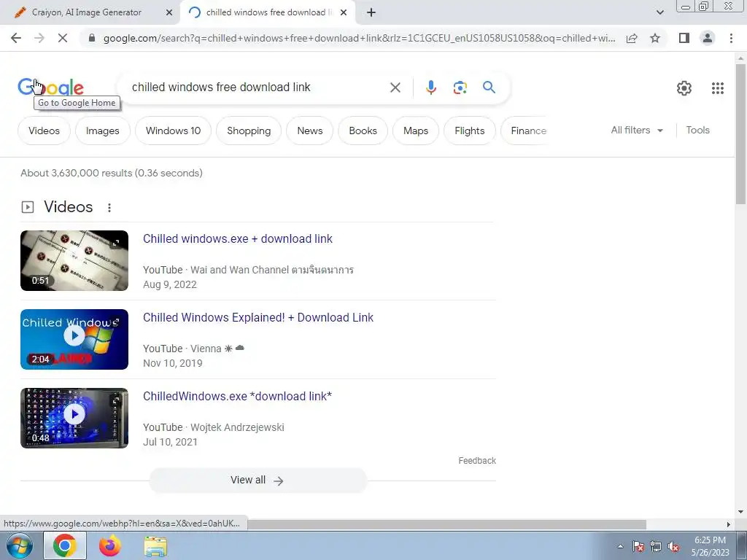Open Chrome side panel icon
Screen dimensions: 747x560
pos(684,38)
